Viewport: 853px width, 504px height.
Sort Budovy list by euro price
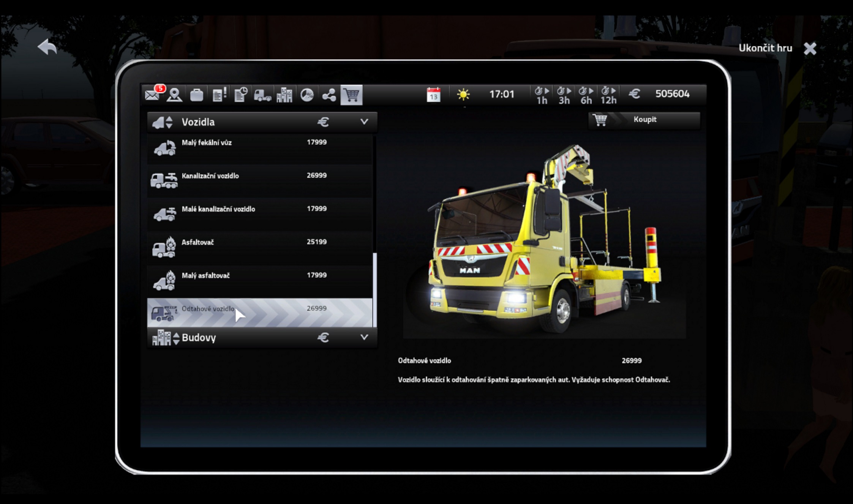tap(323, 337)
